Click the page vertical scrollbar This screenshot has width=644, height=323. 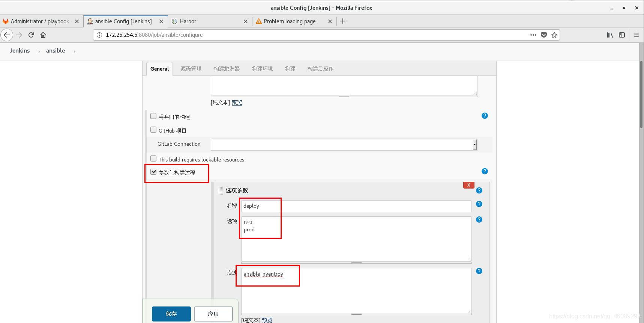641,95
